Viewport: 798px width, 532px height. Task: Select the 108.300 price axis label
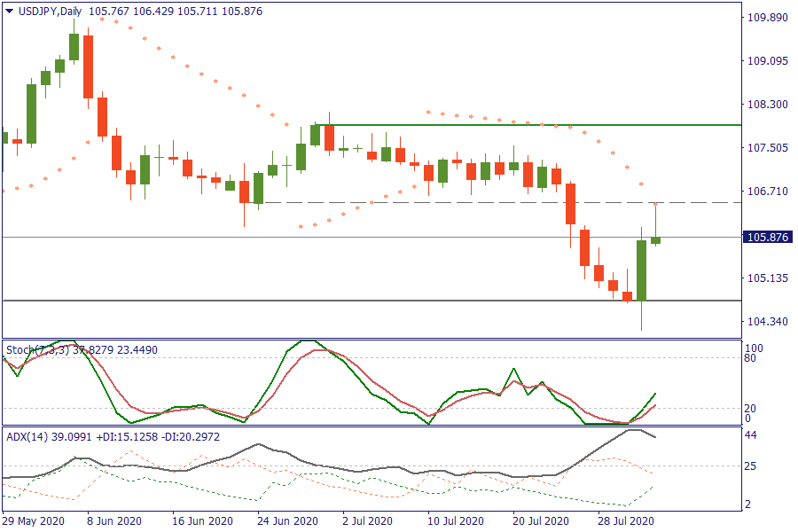(x=768, y=104)
